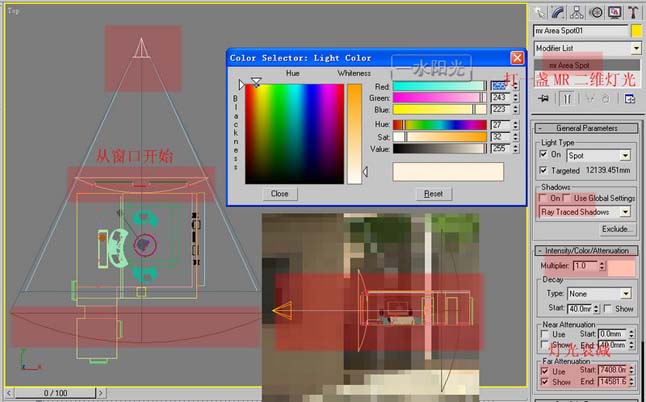Click the Sat value field showing 32
The image size is (646, 402).
pos(501,136)
